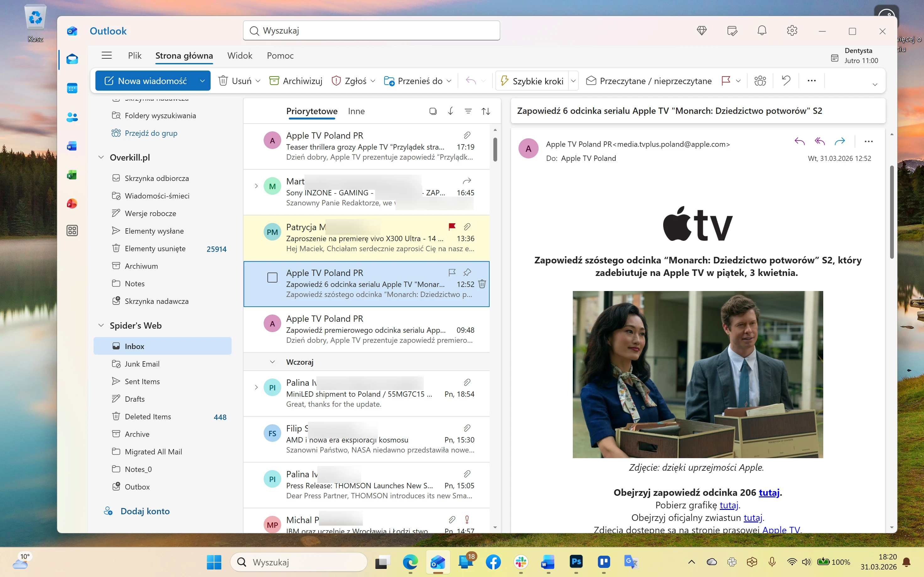Tick the checkbox on the selected Apple TV message
This screenshot has width=924, height=577.
272,278
